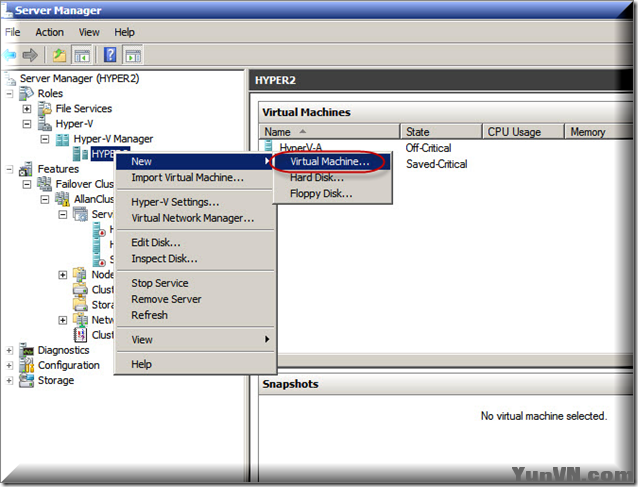Screen dimensions: 638x487
Task: Select Server Manager (HYPER2) root node
Action: (79, 78)
